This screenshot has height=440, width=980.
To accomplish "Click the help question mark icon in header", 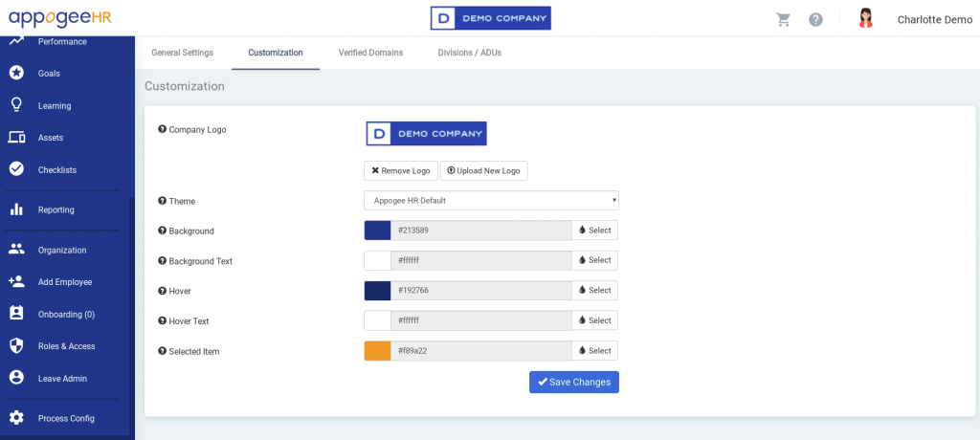I will (x=815, y=19).
